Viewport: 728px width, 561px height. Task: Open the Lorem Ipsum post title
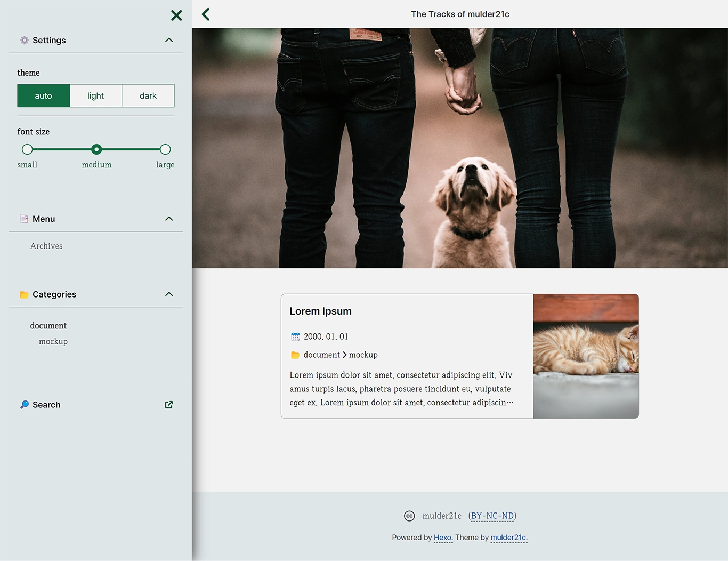[x=320, y=311]
